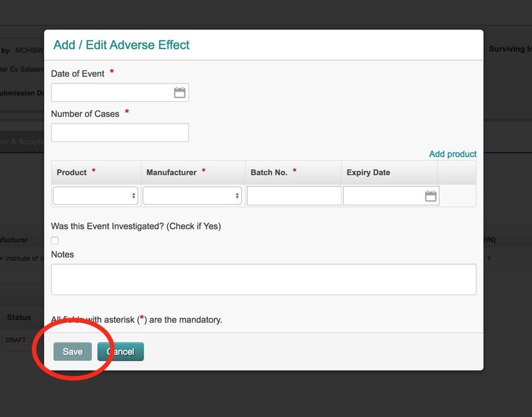Click the Date of Event label
The image size is (532, 417).
point(77,73)
